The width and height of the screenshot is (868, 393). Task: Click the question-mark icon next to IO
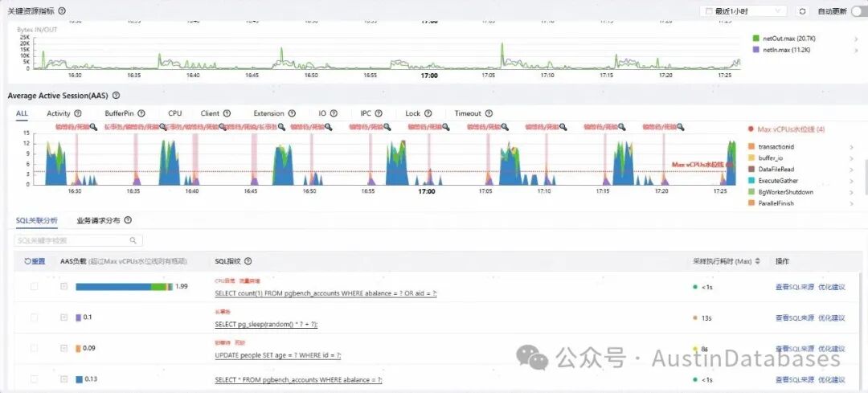(x=334, y=113)
